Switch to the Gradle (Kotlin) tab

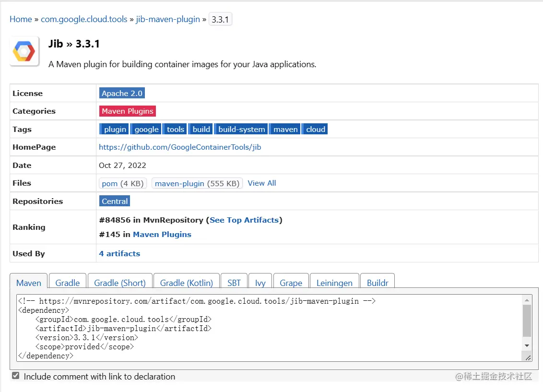pyautogui.click(x=186, y=282)
